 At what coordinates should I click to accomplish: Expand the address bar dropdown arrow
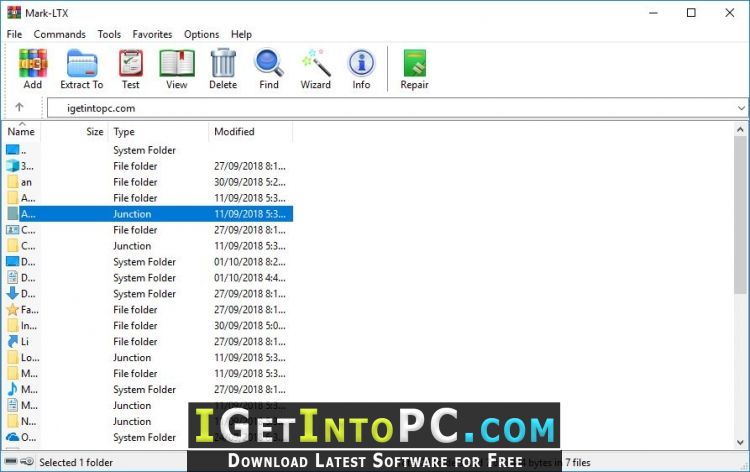741,108
